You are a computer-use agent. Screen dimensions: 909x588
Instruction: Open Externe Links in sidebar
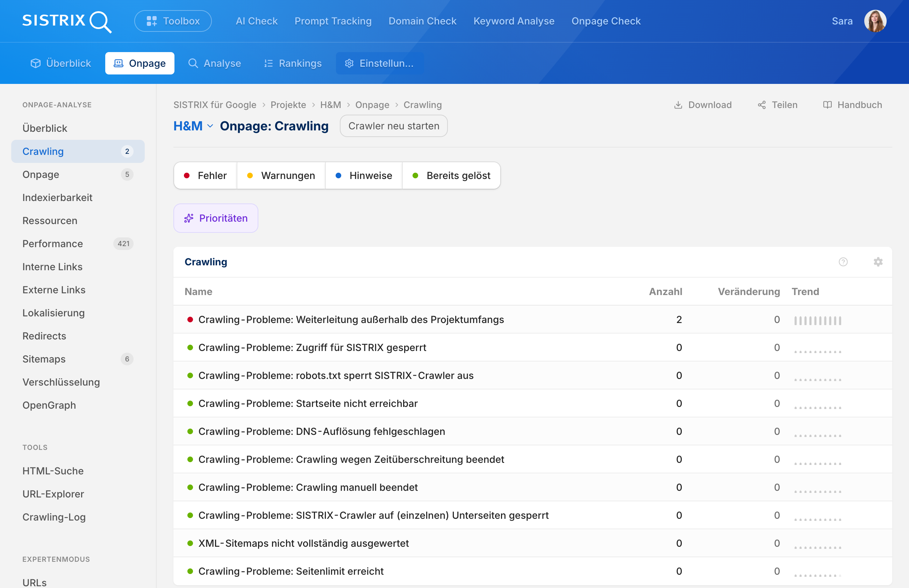[x=78, y=290]
